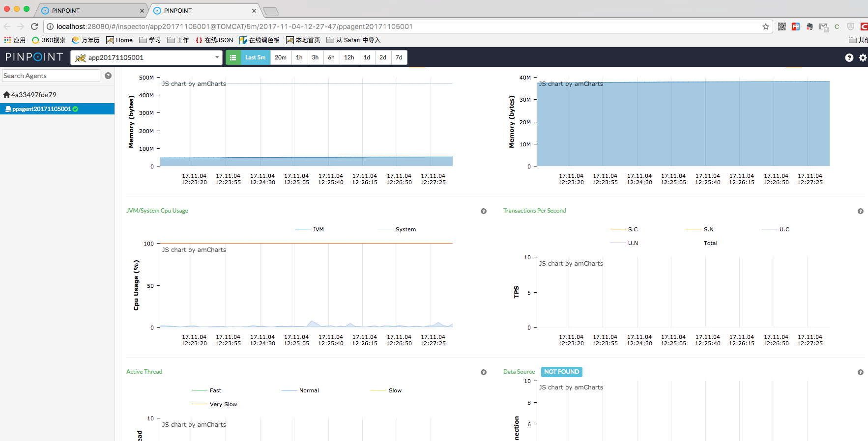Image resolution: width=868 pixels, height=441 pixels.
Task: Open help for Transactions Per Second chart
Action: 861,211
